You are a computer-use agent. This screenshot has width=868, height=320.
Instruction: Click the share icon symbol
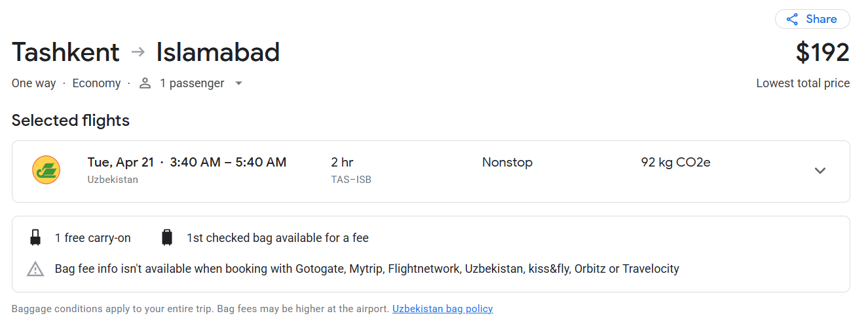click(x=792, y=19)
